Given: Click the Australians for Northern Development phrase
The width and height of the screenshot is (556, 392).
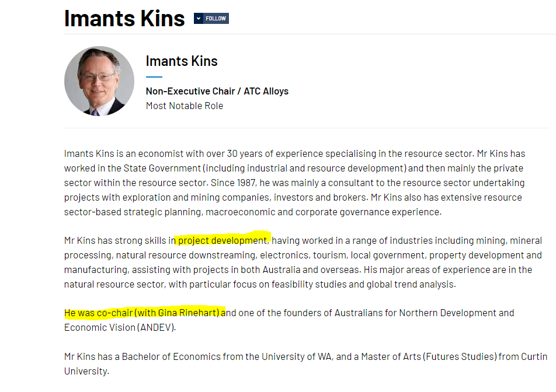Looking at the screenshot, I should pyautogui.click(x=415, y=313).
